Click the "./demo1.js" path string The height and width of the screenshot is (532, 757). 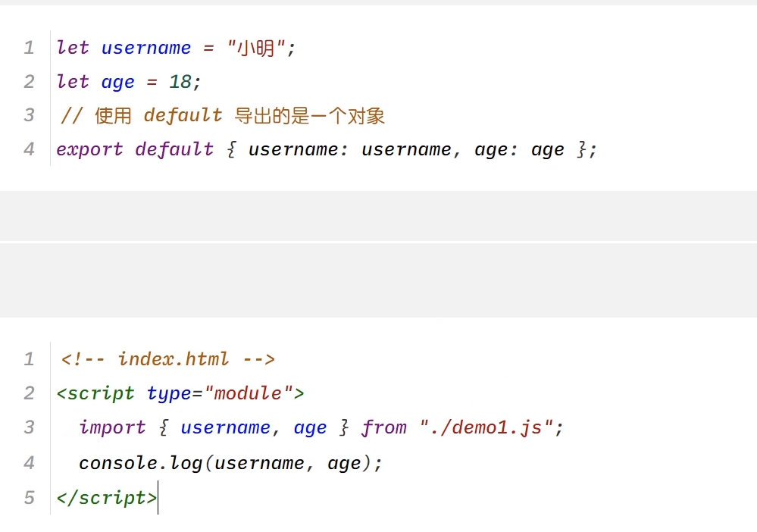point(481,427)
